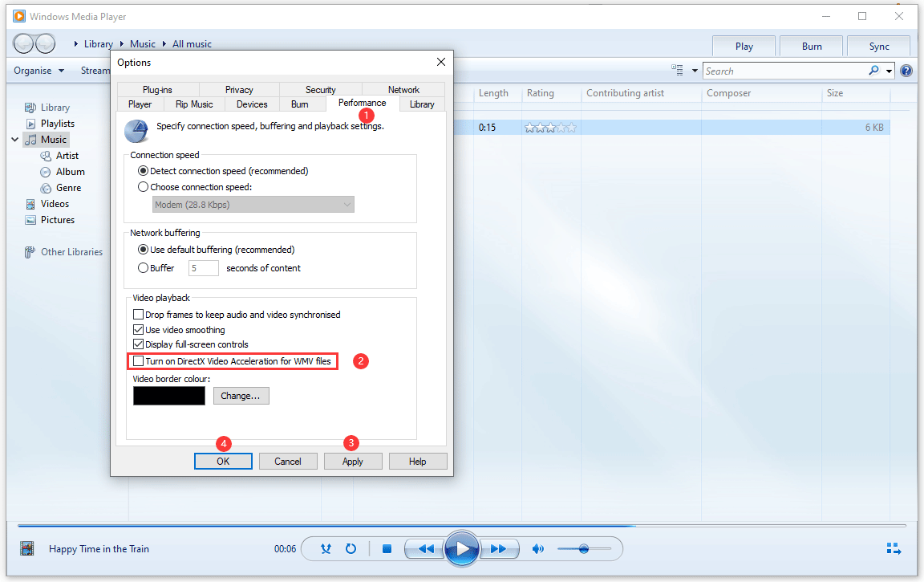Screen dimensions: 924x582
Task: Close the Options dialog
Action: coord(441,62)
